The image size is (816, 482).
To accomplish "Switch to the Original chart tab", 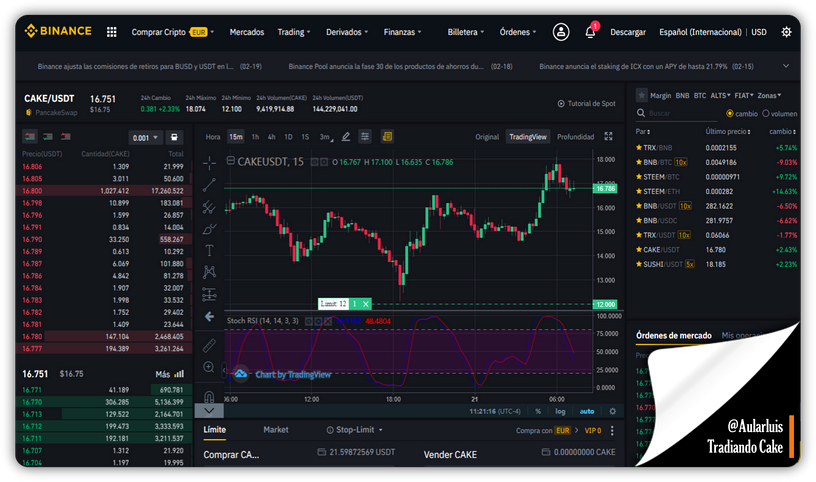I will [487, 137].
